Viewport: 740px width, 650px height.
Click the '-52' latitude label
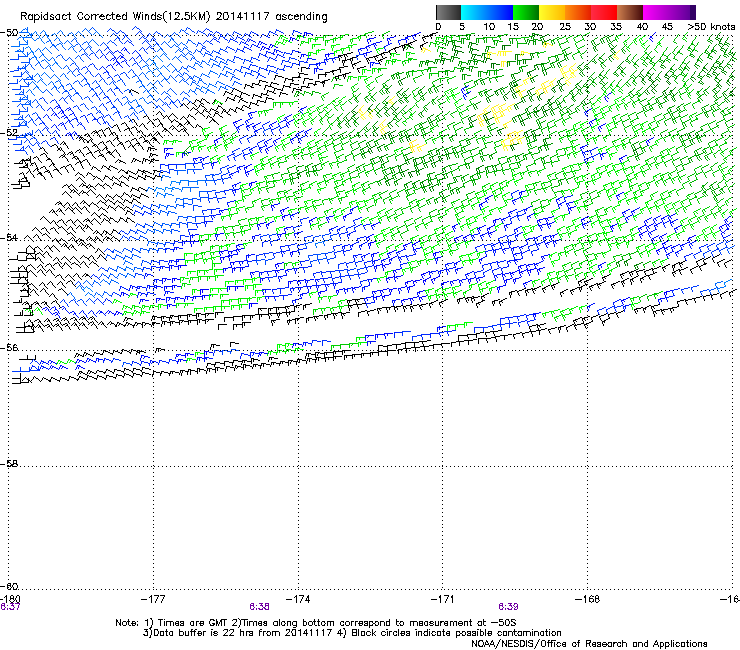click(9, 133)
